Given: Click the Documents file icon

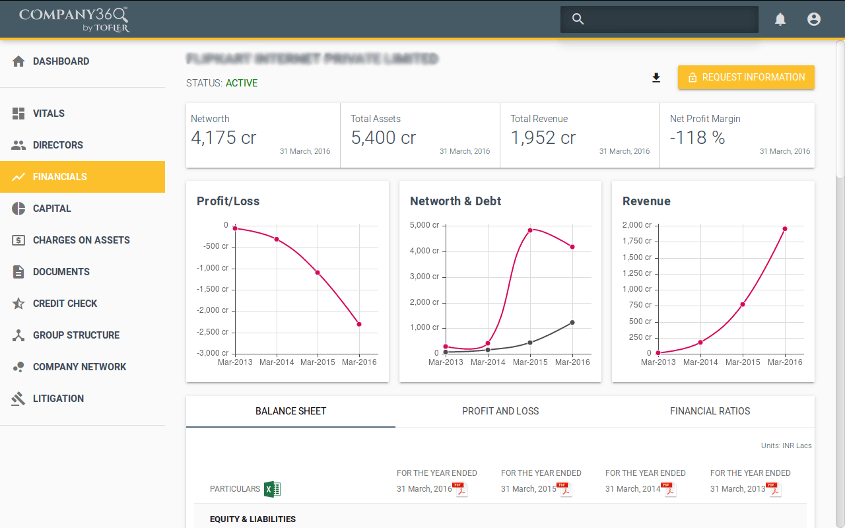Looking at the screenshot, I should tap(18, 272).
